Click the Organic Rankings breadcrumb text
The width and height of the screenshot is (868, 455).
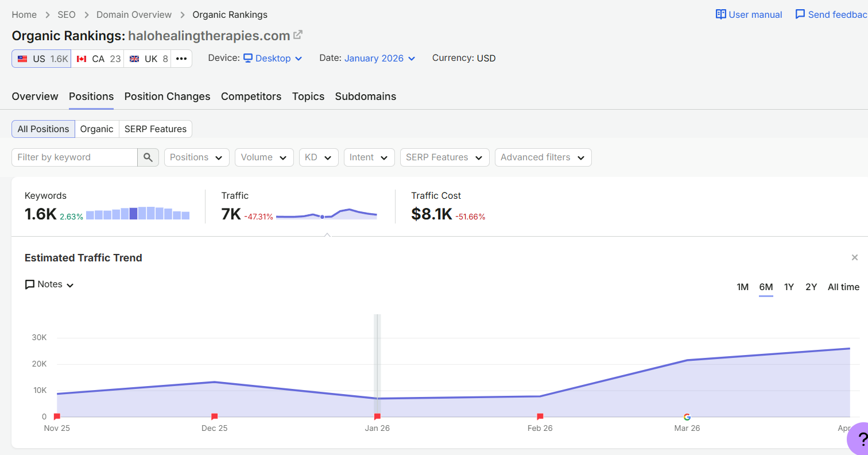[230, 14]
